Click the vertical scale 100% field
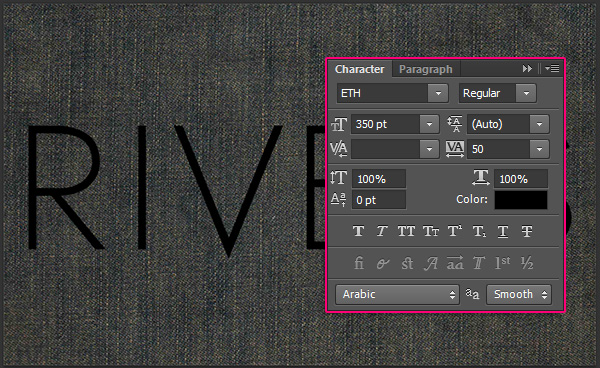 [378, 179]
